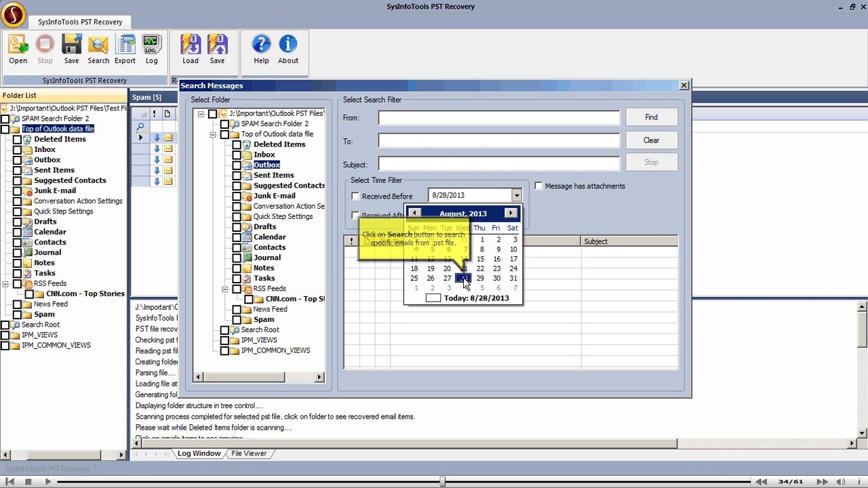This screenshot has height=488, width=868.
Task: Collapse Top of Outlook data file in dialog
Action: click(213, 134)
